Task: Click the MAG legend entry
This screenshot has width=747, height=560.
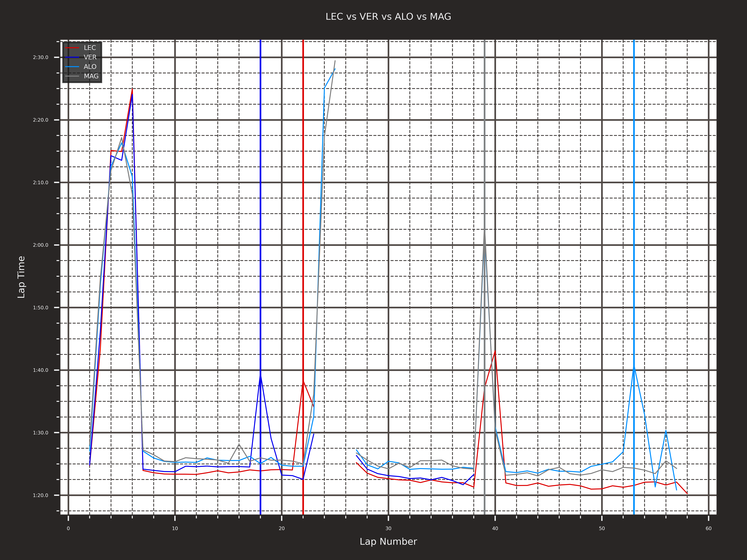Action: point(82,76)
